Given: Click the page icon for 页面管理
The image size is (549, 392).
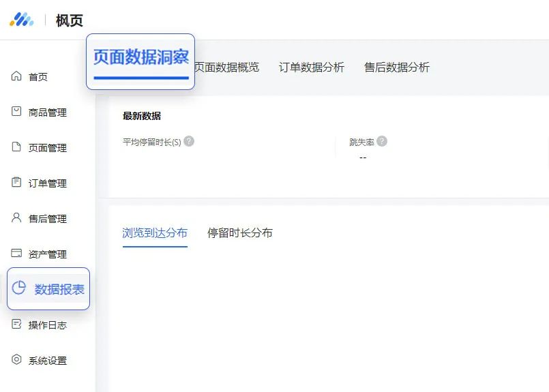Looking at the screenshot, I should pyautogui.click(x=16, y=147).
